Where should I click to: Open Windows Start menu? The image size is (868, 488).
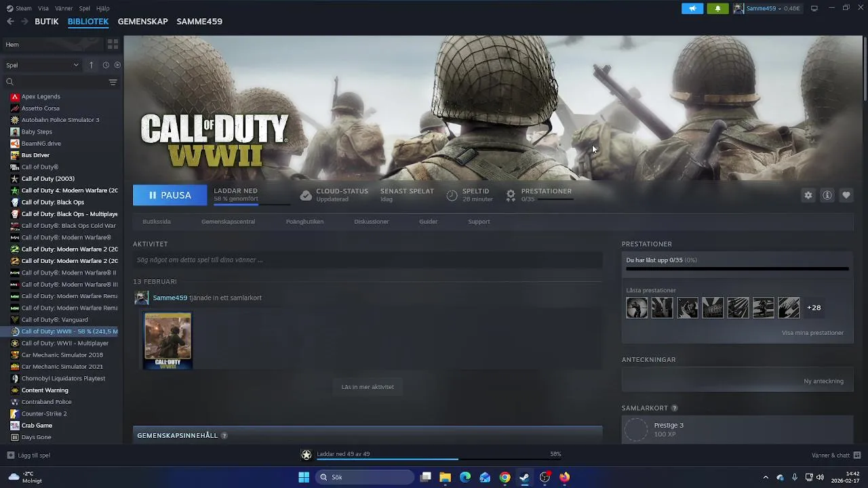(304, 477)
